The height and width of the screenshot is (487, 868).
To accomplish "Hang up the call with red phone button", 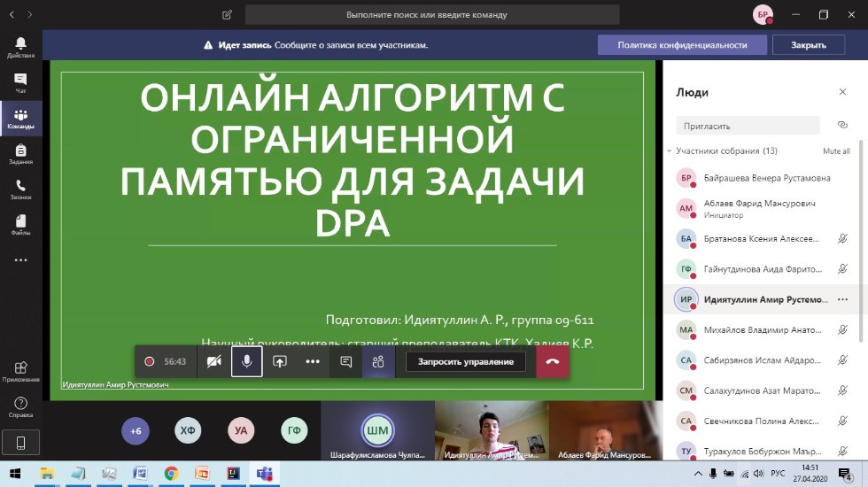I will pyautogui.click(x=553, y=361).
